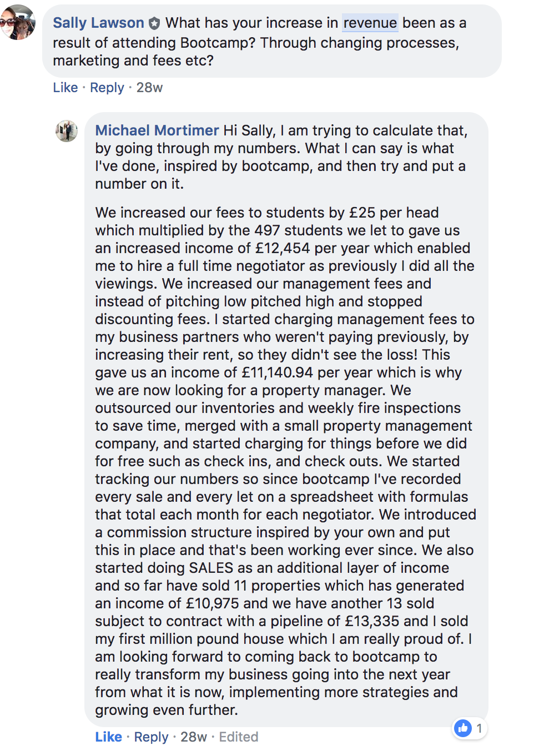The image size is (534, 756).
Task: Like Sally Lawson's comment
Action: coord(65,88)
